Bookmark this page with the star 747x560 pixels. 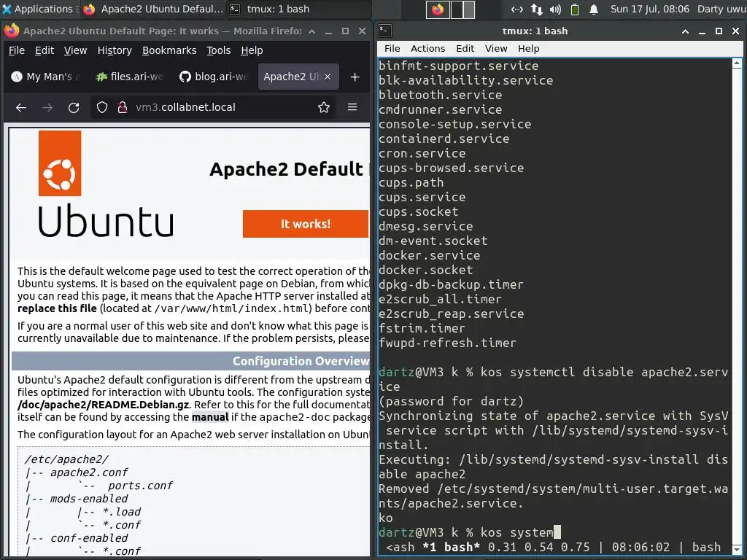pos(324,108)
